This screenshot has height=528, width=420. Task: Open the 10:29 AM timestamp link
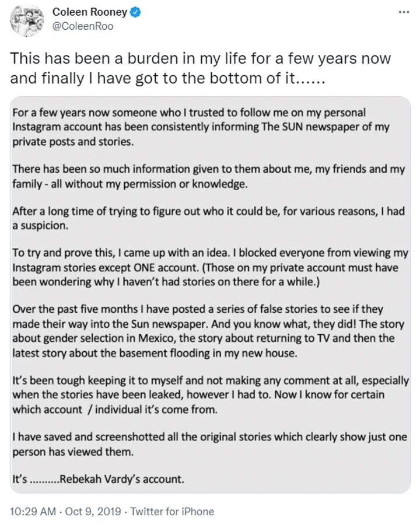click(33, 512)
